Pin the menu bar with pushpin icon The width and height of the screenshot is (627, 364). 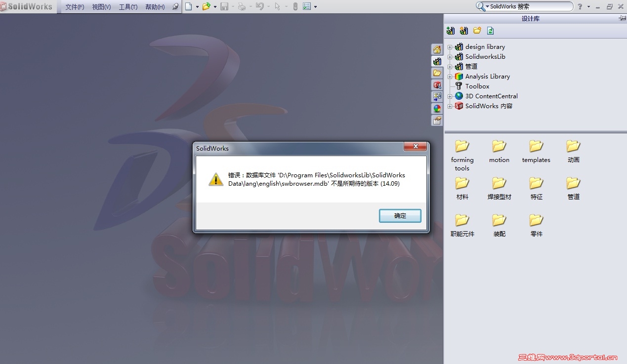(x=175, y=7)
